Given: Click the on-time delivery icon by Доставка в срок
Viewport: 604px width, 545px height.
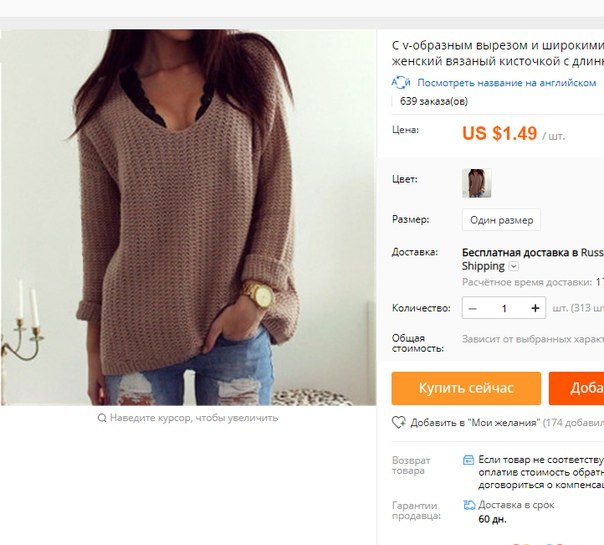Looking at the screenshot, I should pyautogui.click(x=469, y=505).
